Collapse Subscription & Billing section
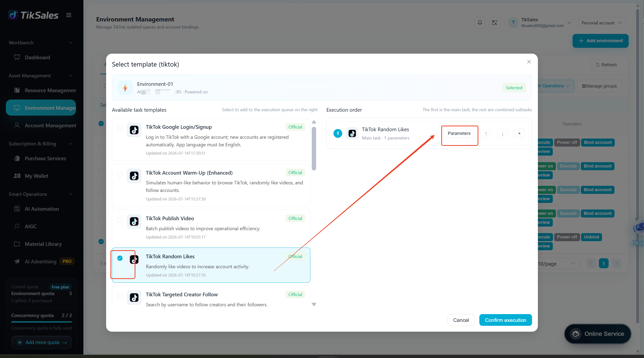Viewport: 644px width, 358px height. coord(71,144)
